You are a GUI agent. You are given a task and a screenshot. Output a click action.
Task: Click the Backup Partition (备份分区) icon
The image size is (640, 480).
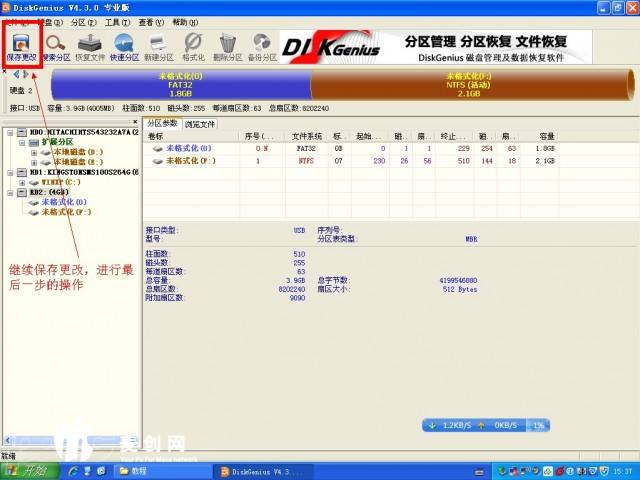[x=263, y=45]
